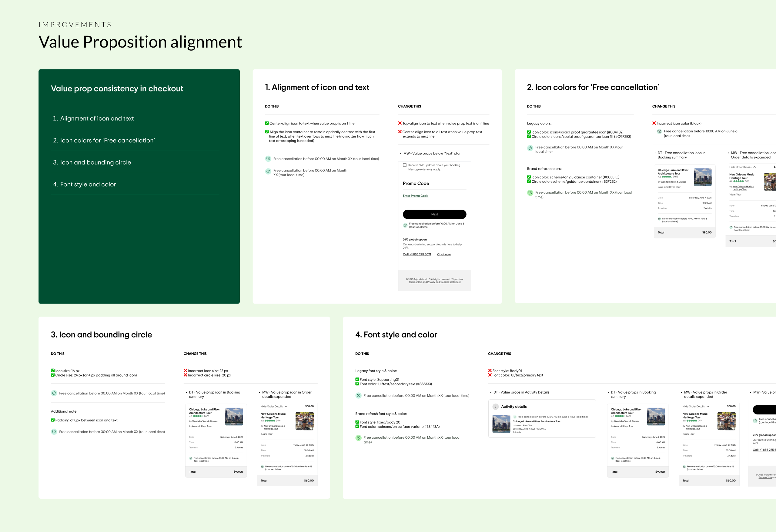Click free cancellation icon below black Next button

(405, 225)
